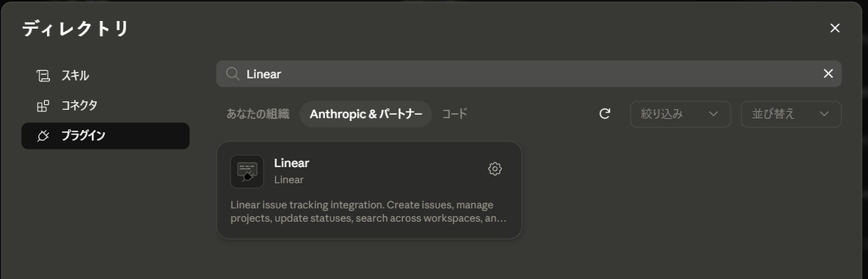Open the 絞り込み filter dropdown
868x279 pixels.
pos(681,114)
